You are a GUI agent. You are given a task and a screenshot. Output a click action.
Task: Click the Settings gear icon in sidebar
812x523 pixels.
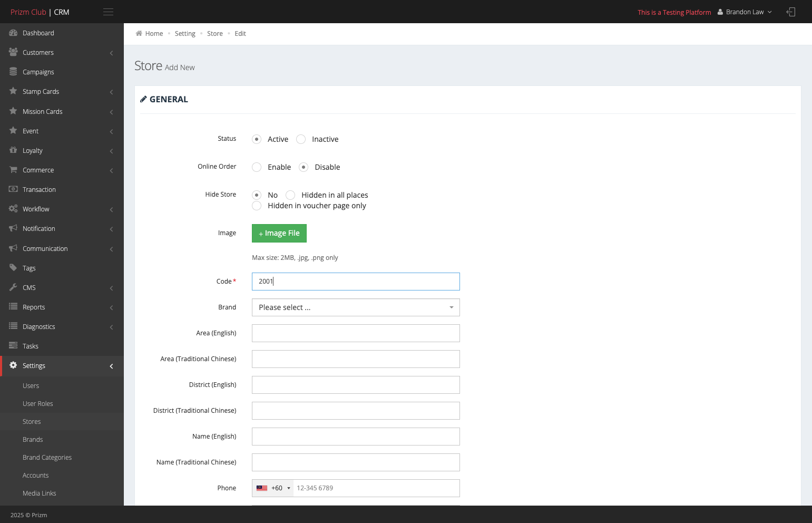pyautogui.click(x=13, y=365)
